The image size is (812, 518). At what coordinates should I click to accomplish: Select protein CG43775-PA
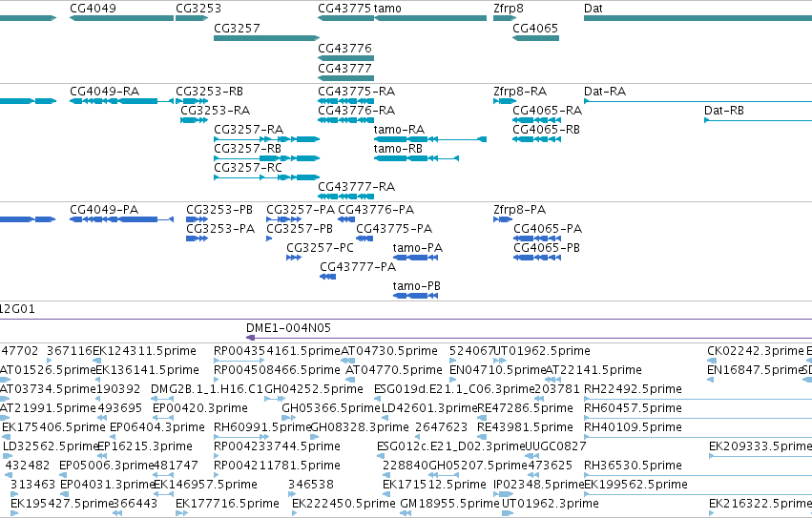[x=364, y=238]
